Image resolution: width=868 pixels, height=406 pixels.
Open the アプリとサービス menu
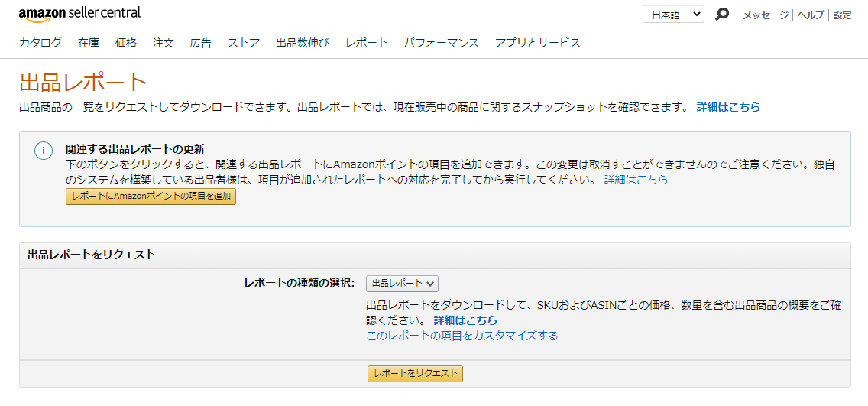click(x=537, y=43)
